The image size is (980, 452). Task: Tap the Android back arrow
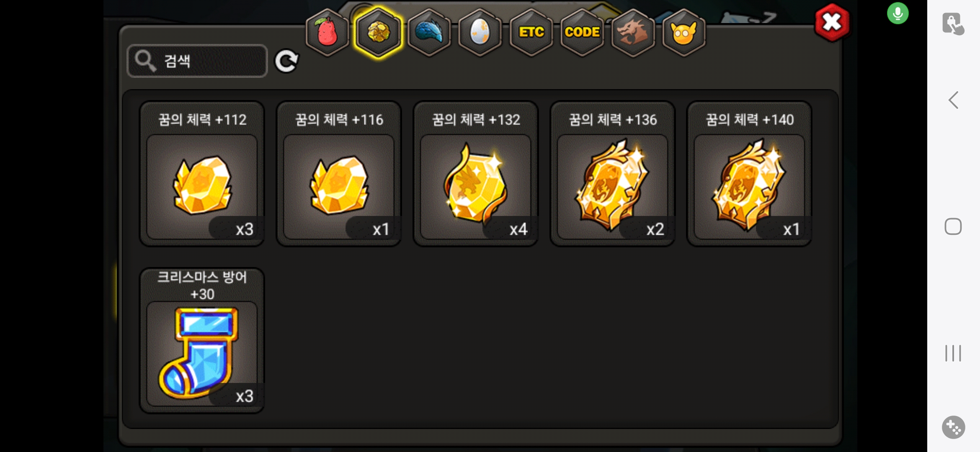[954, 100]
